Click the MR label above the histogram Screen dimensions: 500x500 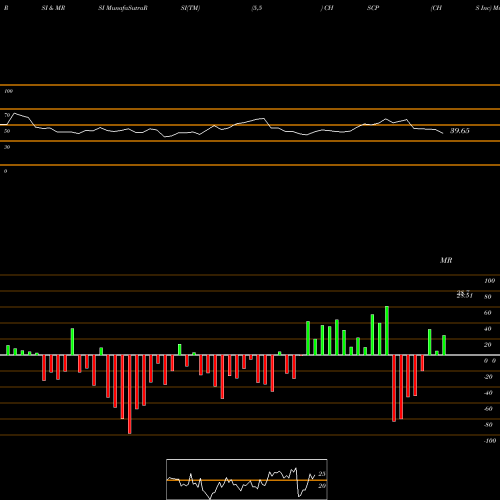446,260
